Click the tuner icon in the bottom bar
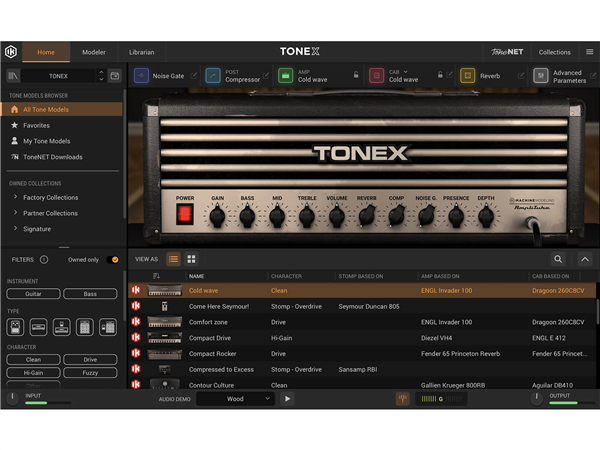 click(403, 398)
